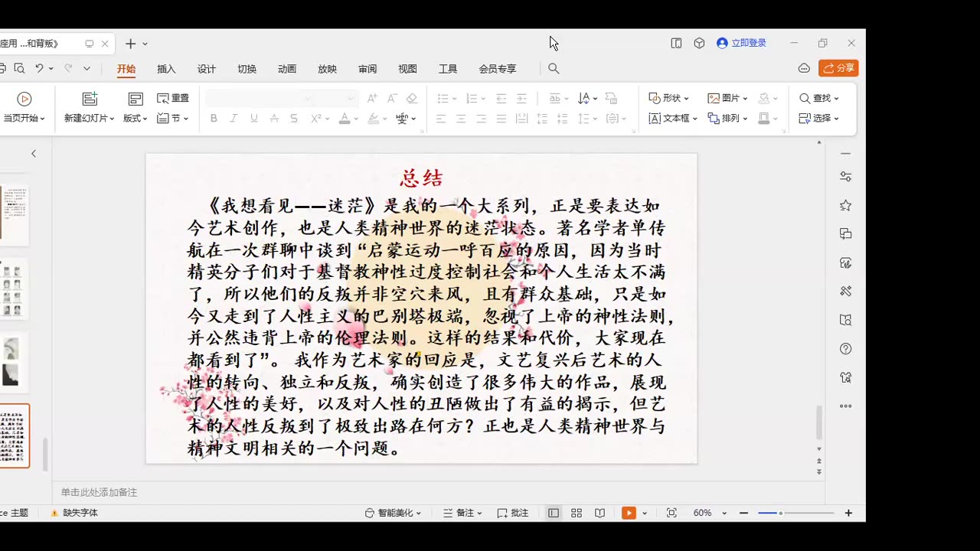The width and height of the screenshot is (980, 551).
Task: Open the 查找 find dropdown
Action: coord(819,99)
